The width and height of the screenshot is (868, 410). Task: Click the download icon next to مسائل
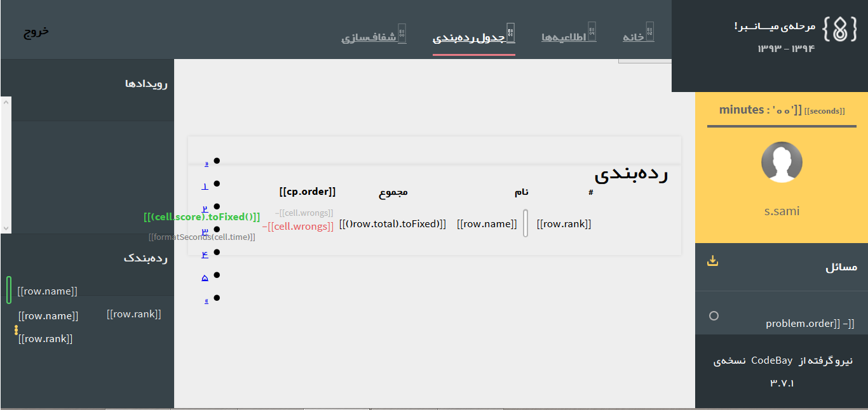[713, 261]
